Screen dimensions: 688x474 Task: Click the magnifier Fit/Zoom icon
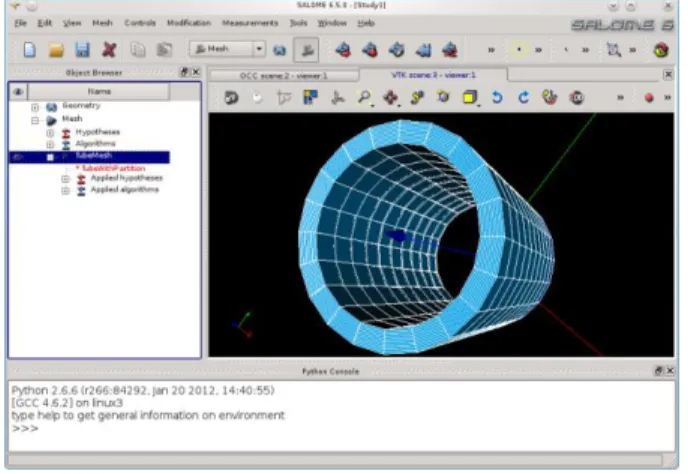(x=364, y=97)
